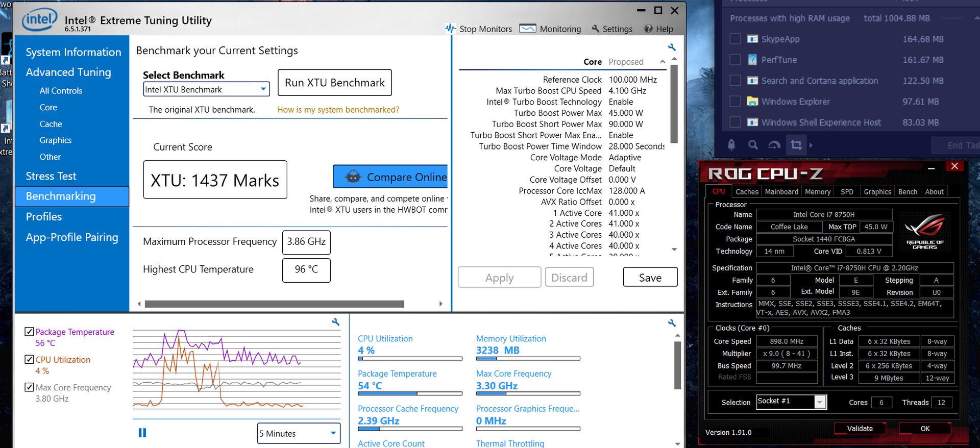Switch to Caches tab in CPU-Z
This screenshot has width=980, height=448.
747,192
